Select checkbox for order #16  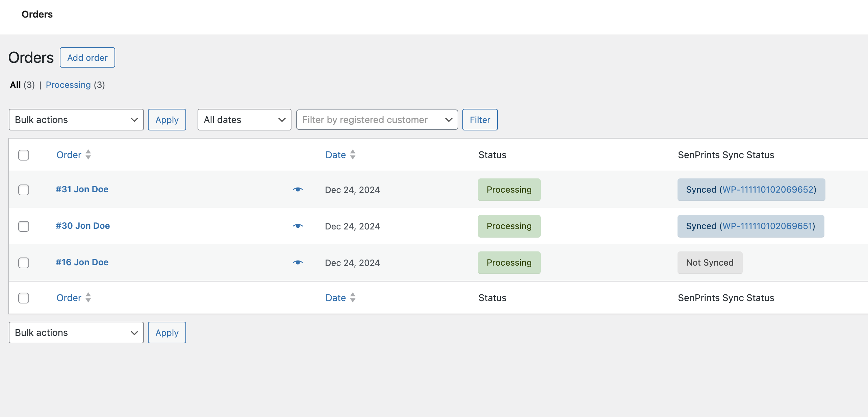pyautogui.click(x=24, y=263)
